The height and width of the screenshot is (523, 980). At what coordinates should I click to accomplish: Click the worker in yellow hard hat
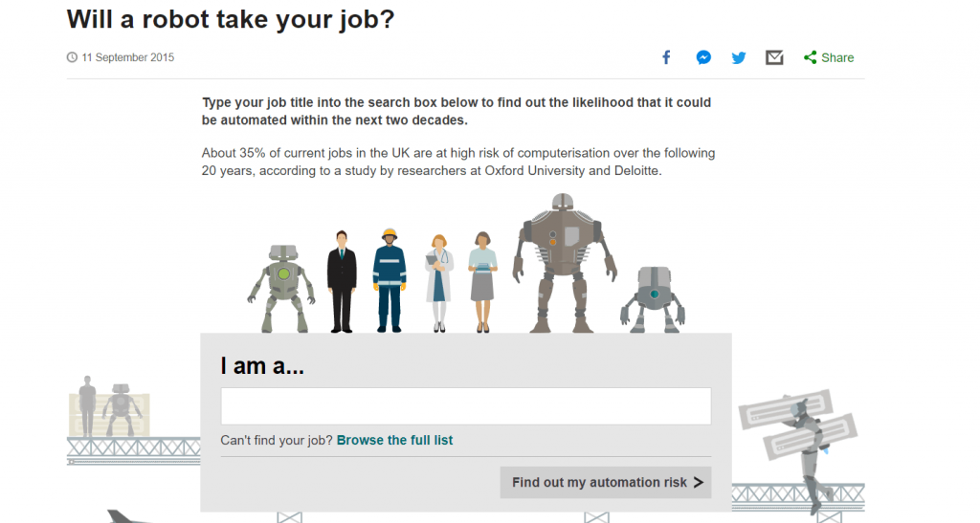[390, 280]
